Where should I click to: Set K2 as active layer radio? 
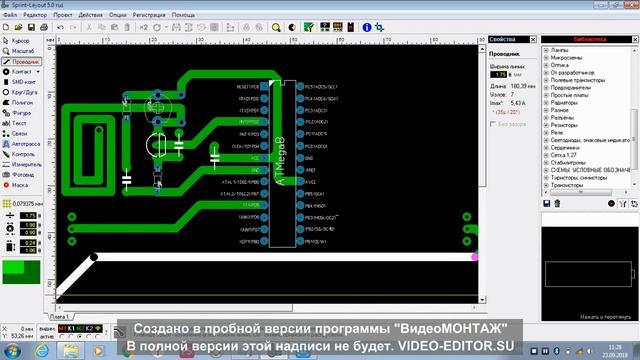click(x=89, y=337)
